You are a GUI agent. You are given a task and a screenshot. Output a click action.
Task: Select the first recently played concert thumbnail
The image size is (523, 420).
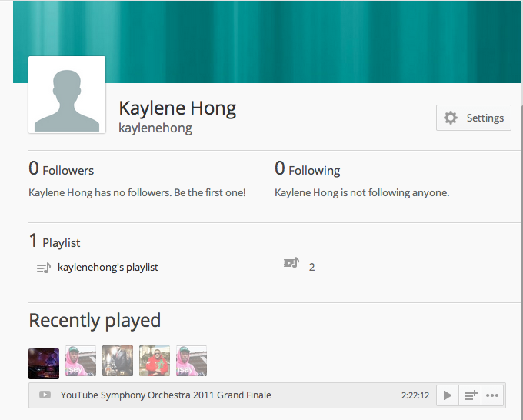(44, 364)
